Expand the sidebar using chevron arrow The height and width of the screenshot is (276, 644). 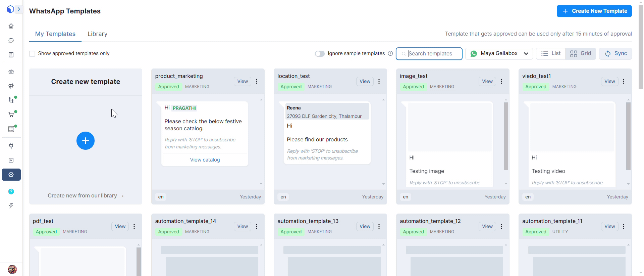point(19,9)
